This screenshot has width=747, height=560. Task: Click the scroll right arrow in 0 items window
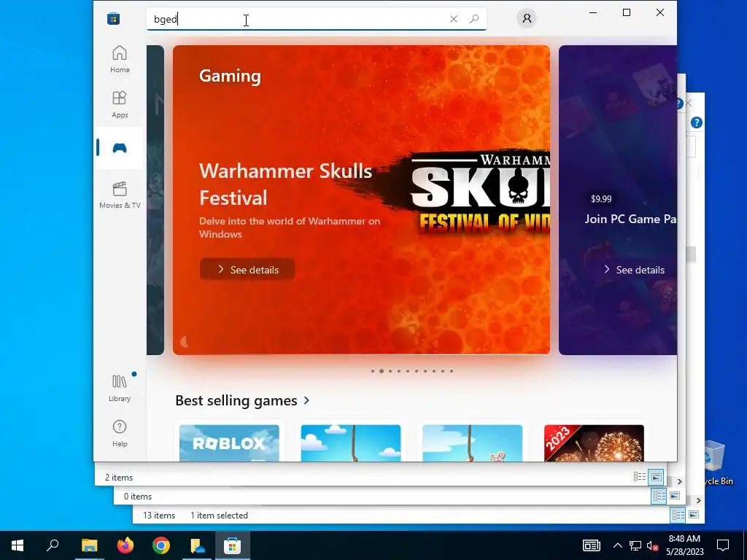point(698,500)
